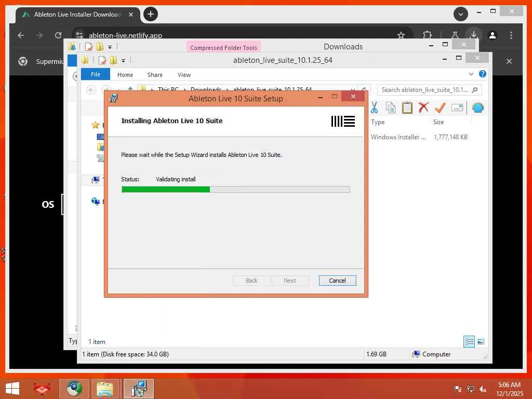Switch to details view using the status bar icon
This screenshot has height=399, width=532.
469,341
